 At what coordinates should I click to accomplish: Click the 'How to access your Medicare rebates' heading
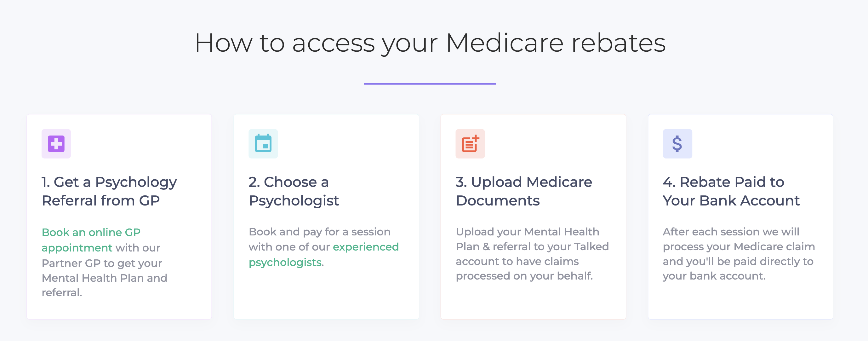point(430,43)
